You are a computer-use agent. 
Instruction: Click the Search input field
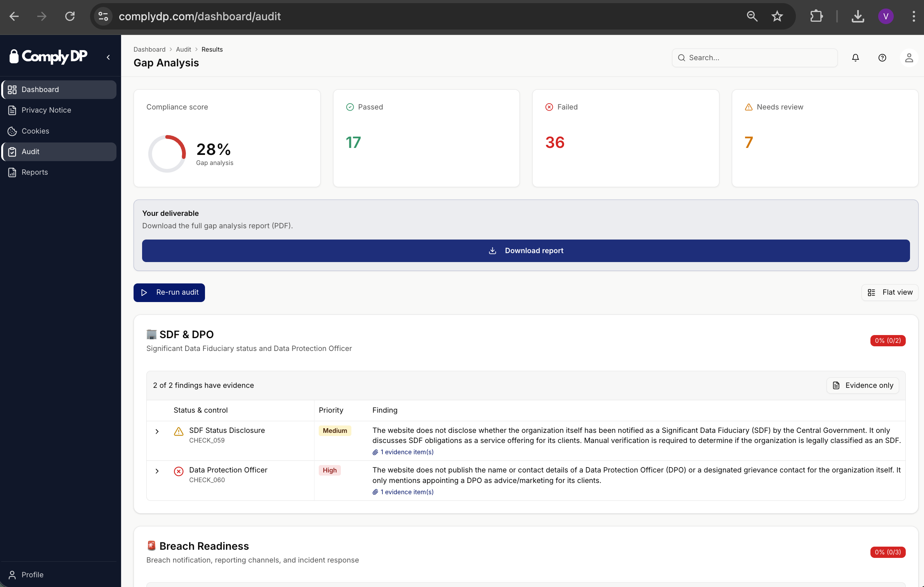coord(754,57)
